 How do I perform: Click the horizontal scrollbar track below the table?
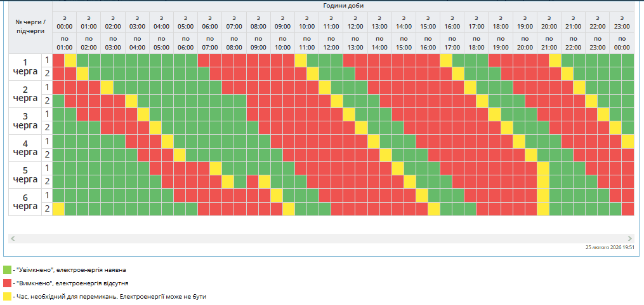tap(321, 238)
